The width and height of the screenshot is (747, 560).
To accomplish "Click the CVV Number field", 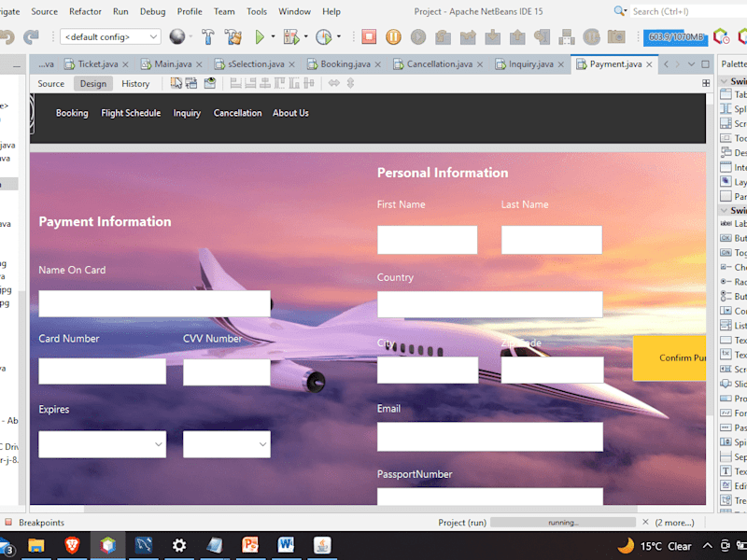I will pyautogui.click(x=227, y=371).
